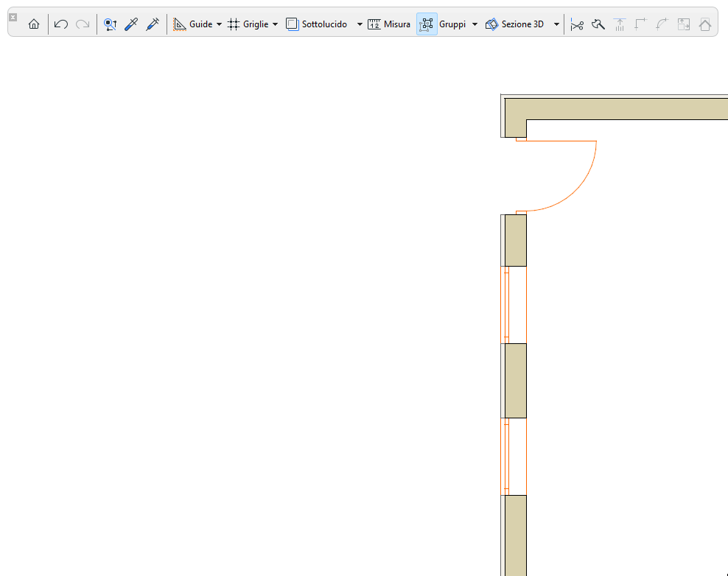728x576 pixels.
Task: Click the small close box at top left
Action: click(x=13, y=16)
